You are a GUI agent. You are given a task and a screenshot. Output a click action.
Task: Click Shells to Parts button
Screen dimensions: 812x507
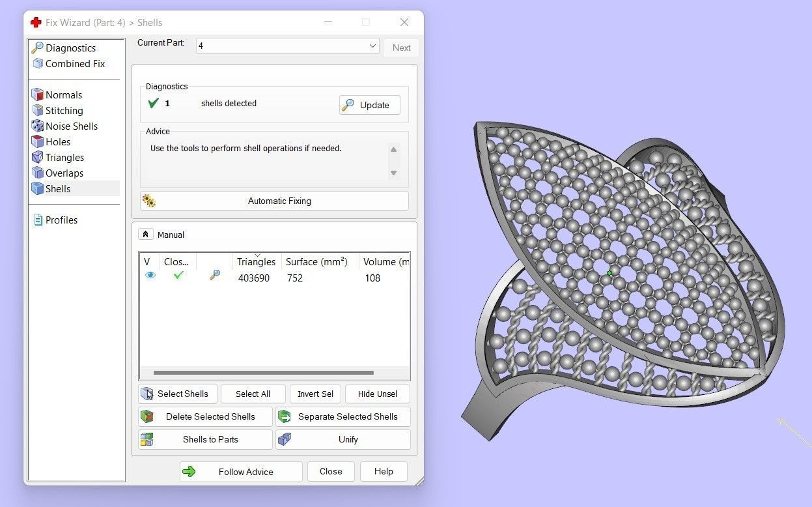coord(205,439)
